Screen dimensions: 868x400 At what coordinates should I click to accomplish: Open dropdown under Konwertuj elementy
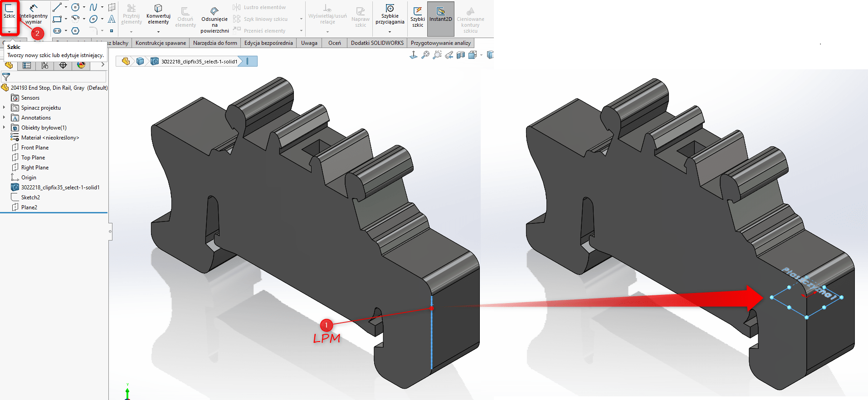pyautogui.click(x=158, y=32)
